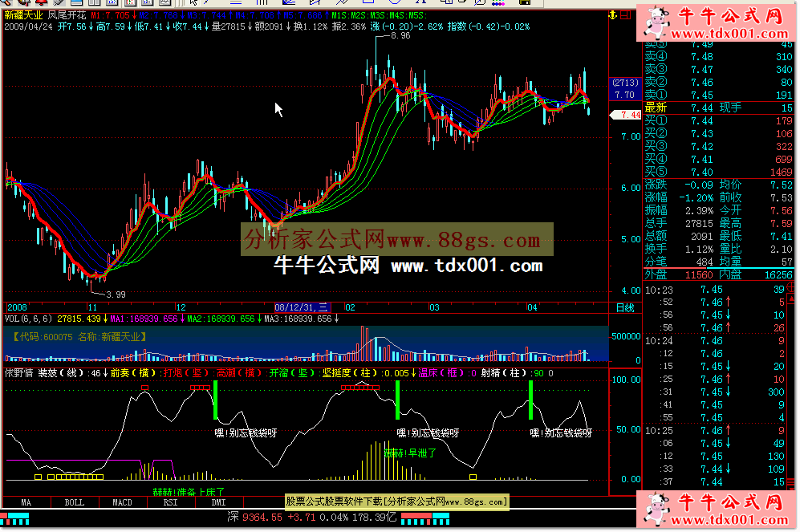Image resolution: width=800 pixels, height=532 pixels.
Task: Select the month 11 marker on the time axis
Action: (91, 307)
